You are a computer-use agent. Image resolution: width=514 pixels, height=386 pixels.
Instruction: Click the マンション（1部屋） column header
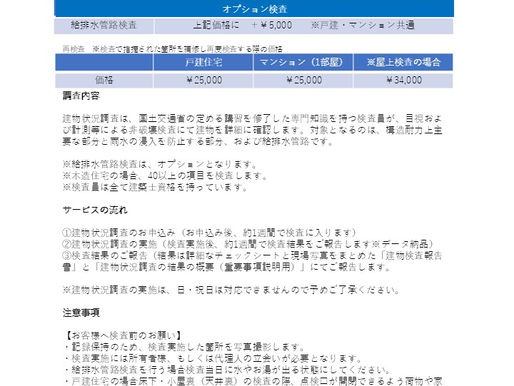[302, 62]
